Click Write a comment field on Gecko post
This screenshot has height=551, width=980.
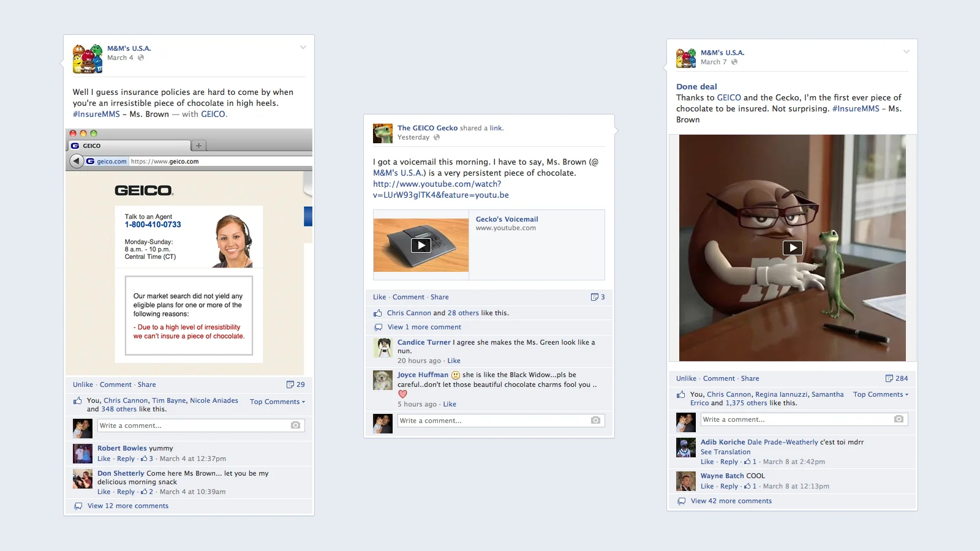(501, 420)
